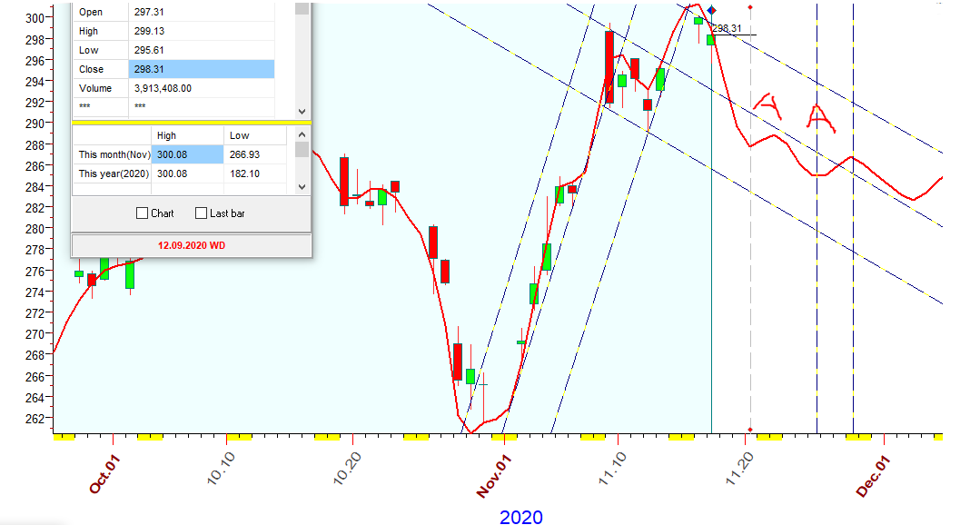Select the first hand-drawn red A annotation

[x=768, y=107]
